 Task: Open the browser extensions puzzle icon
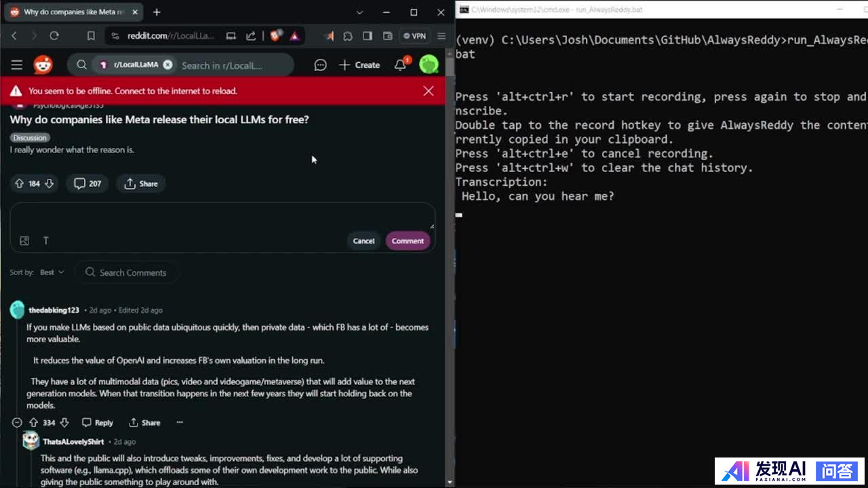348,36
